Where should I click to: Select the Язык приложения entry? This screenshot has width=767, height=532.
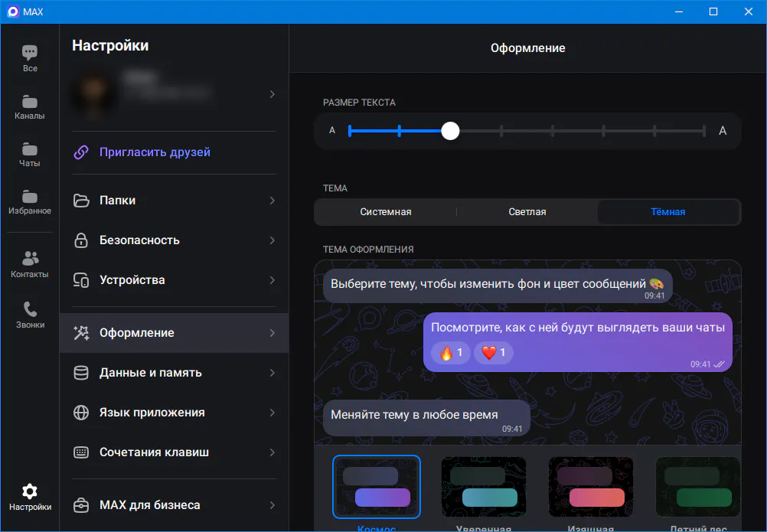pyautogui.click(x=174, y=413)
